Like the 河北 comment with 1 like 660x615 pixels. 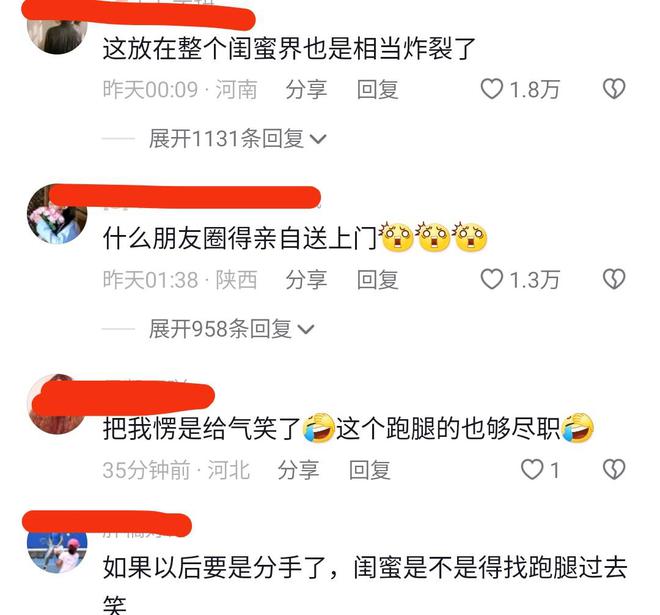(532, 469)
